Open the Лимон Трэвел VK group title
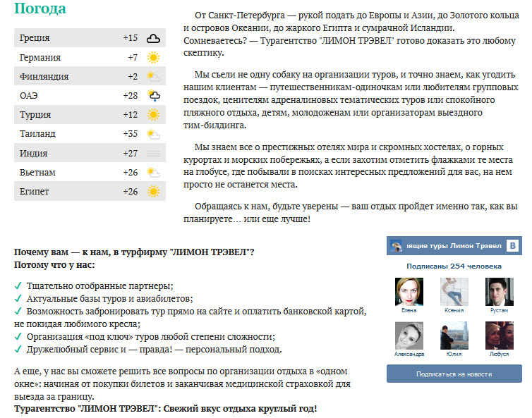 [x=454, y=246]
